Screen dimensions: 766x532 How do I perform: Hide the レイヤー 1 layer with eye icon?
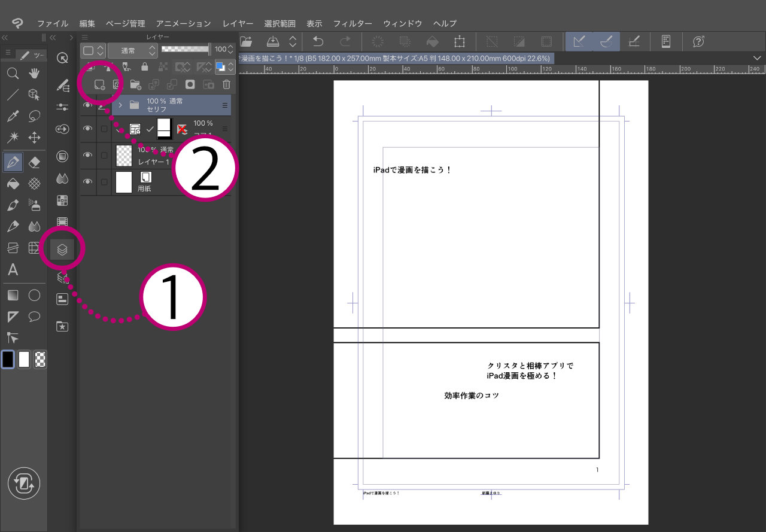pos(88,155)
